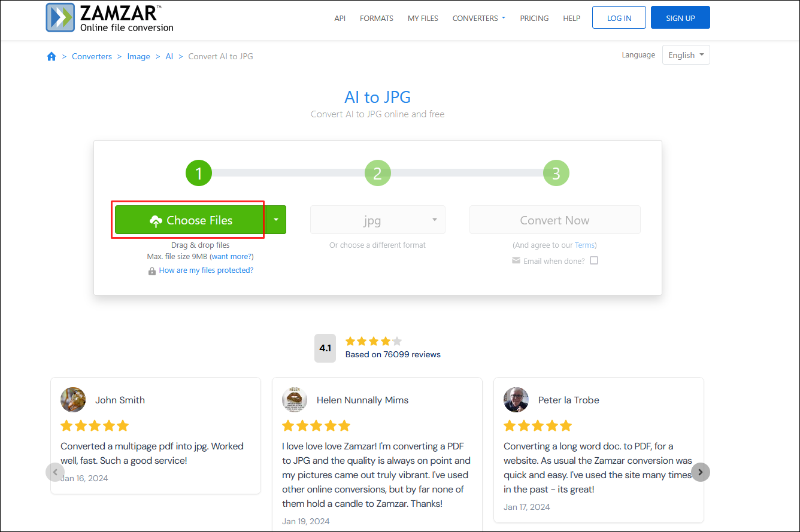Open the PRICING page
Viewport: 800px width, 532px height.
click(535, 19)
